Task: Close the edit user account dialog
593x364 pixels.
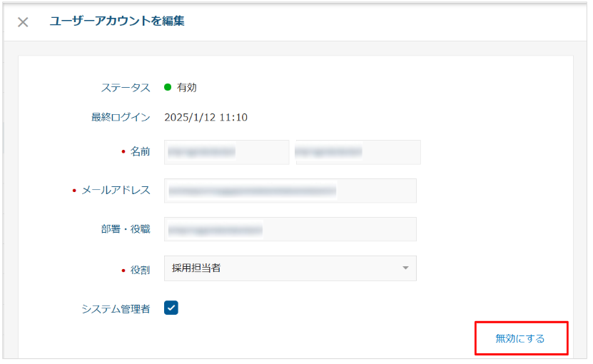Action: pos(23,22)
